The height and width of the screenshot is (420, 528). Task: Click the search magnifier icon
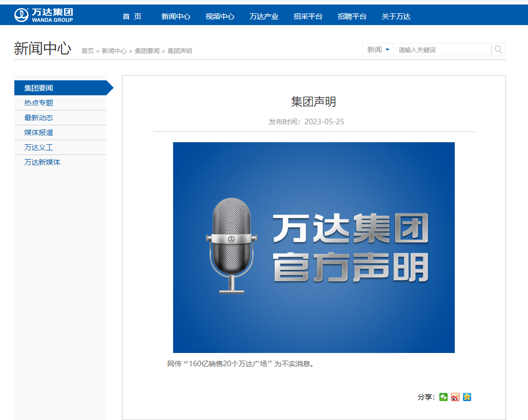498,50
